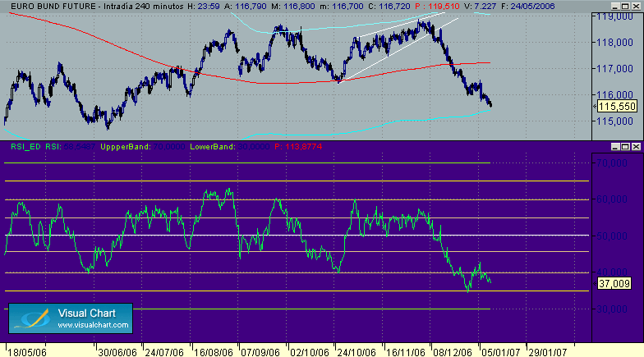Select the current price tag 115,550

click(x=617, y=107)
